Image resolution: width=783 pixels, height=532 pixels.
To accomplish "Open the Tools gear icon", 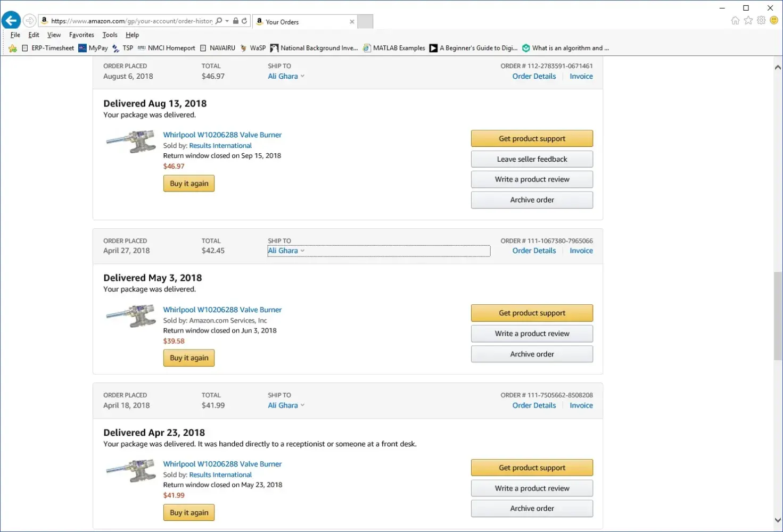I will point(761,21).
